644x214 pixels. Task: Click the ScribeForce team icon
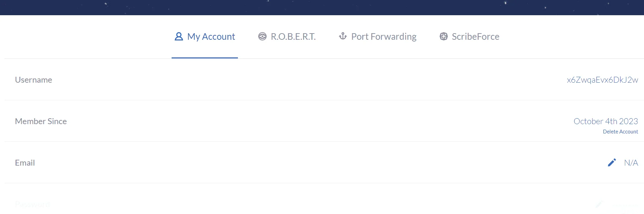(x=444, y=36)
